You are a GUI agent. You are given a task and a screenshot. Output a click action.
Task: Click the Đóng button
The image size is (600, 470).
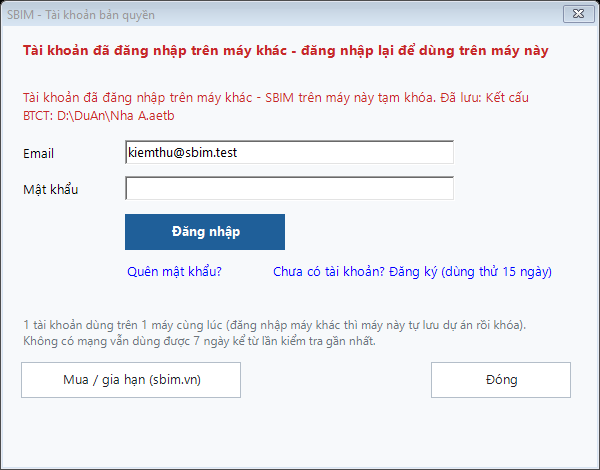pos(501,380)
